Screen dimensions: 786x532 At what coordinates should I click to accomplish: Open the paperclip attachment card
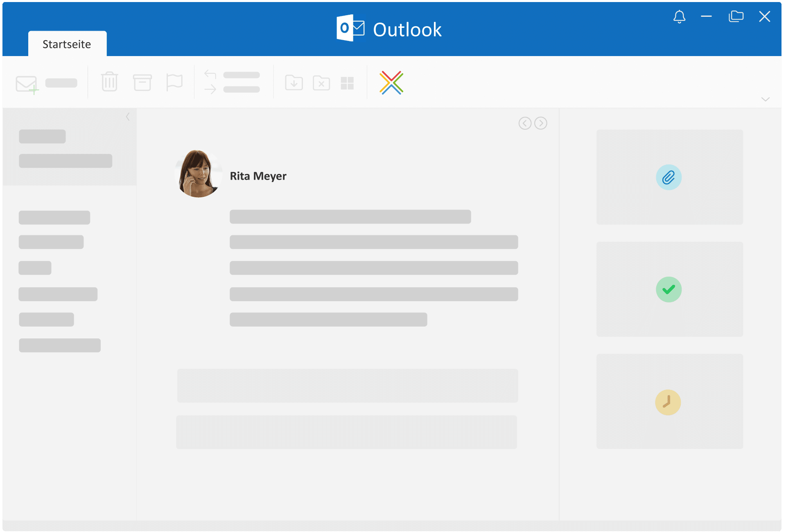pos(669,177)
